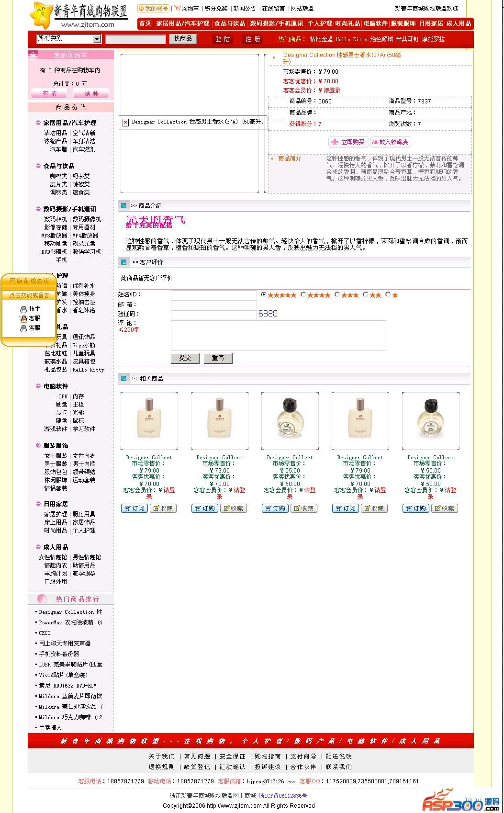Click 订购 cart button under first perfume
The width and height of the screenshot is (504, 813).
(x=134, y=508)
